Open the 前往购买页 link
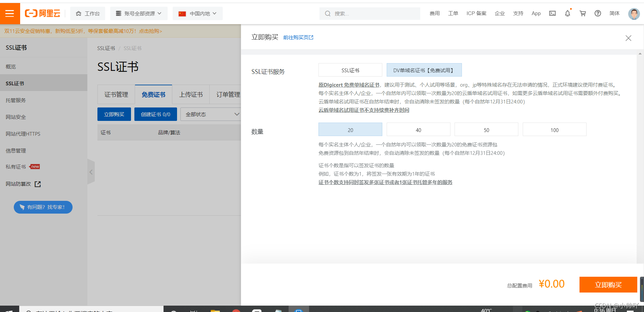Viewport: 644px width, 312px height. [x=298, y=38]
